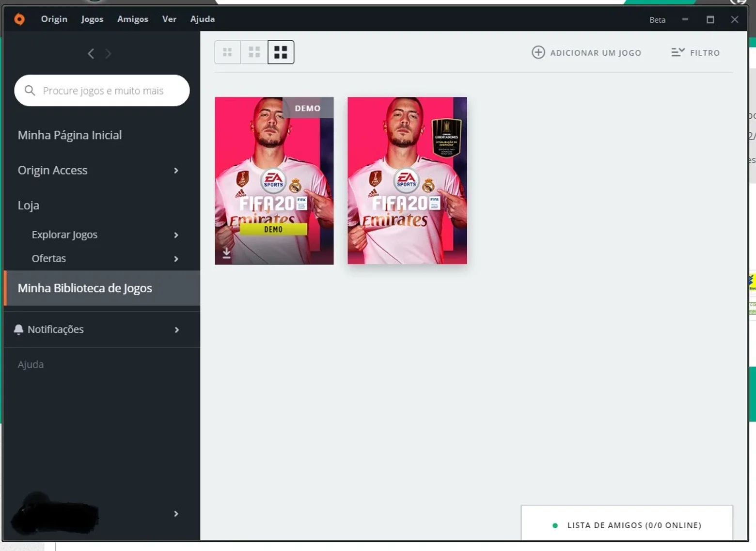The width and height of the screenshot is (756, 551).
Task: Open Ofertas in the sidebar
Action: pos(49,258)
